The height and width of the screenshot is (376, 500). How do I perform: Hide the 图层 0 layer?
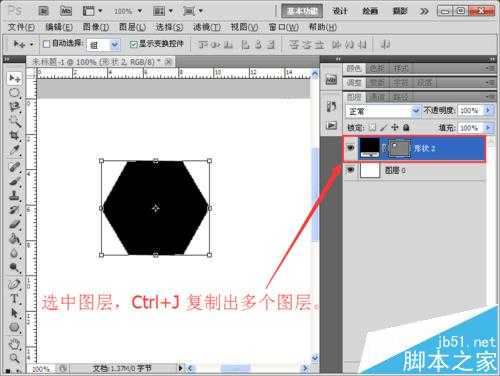coord(350,170)
